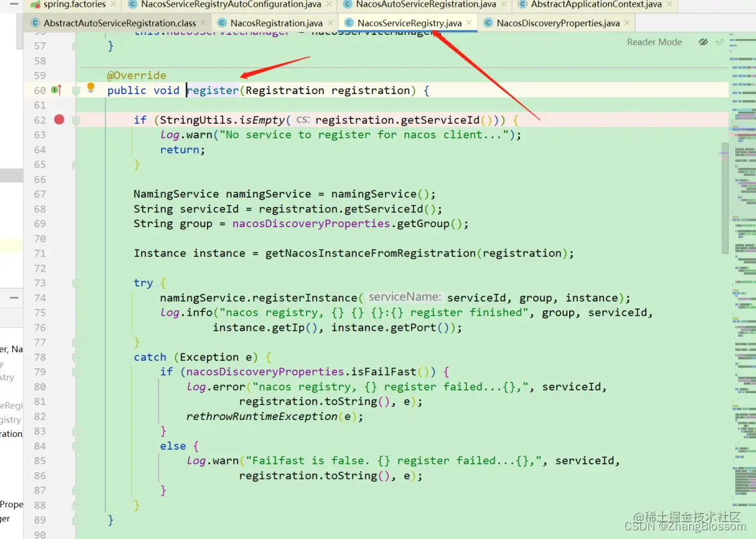756x539 pixels.
Task: Open AbstractAutoServiceRegistration.class tab
Action: tap(120, 23)
